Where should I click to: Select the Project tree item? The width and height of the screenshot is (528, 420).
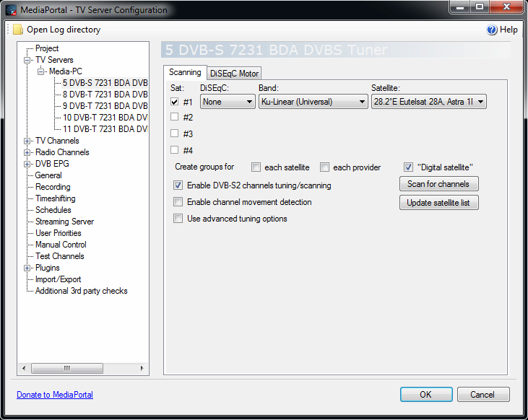tap(47, 48)
